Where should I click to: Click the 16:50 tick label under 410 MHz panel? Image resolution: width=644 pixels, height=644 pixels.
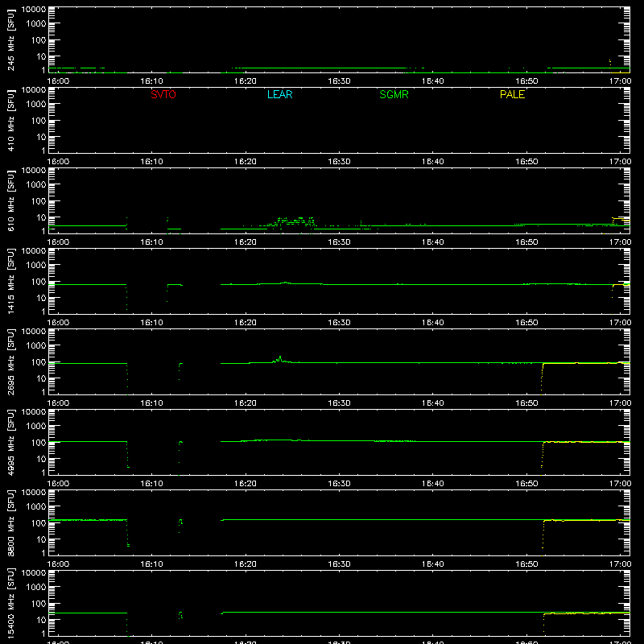(526, 162)
